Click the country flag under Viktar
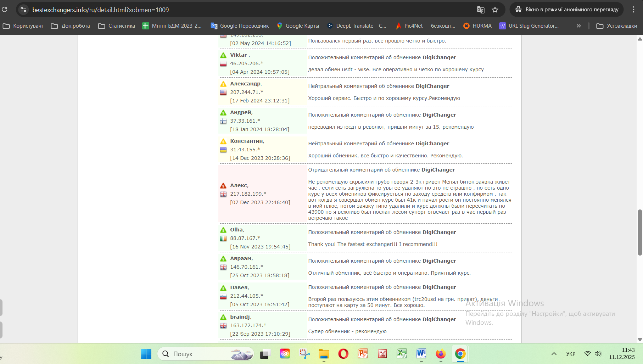The image size is (643, 364). (223, 64)
